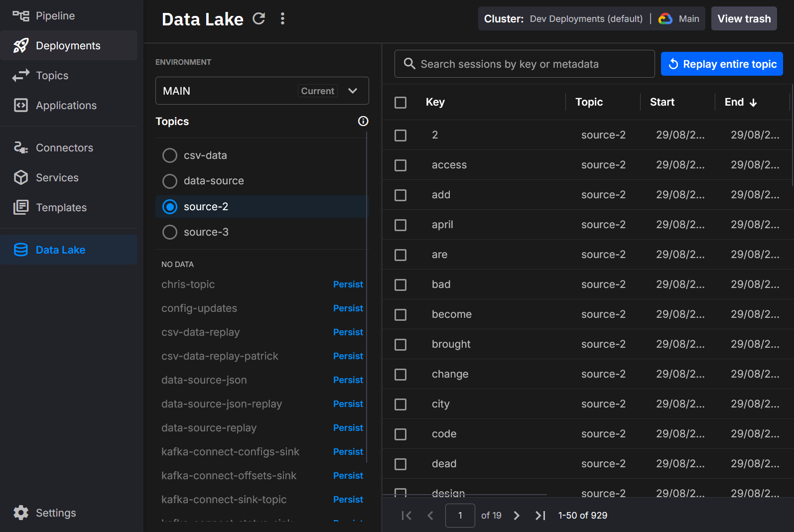Click the Connectors sidebar icon
The image size is (794, 532).
coord(21,148)
